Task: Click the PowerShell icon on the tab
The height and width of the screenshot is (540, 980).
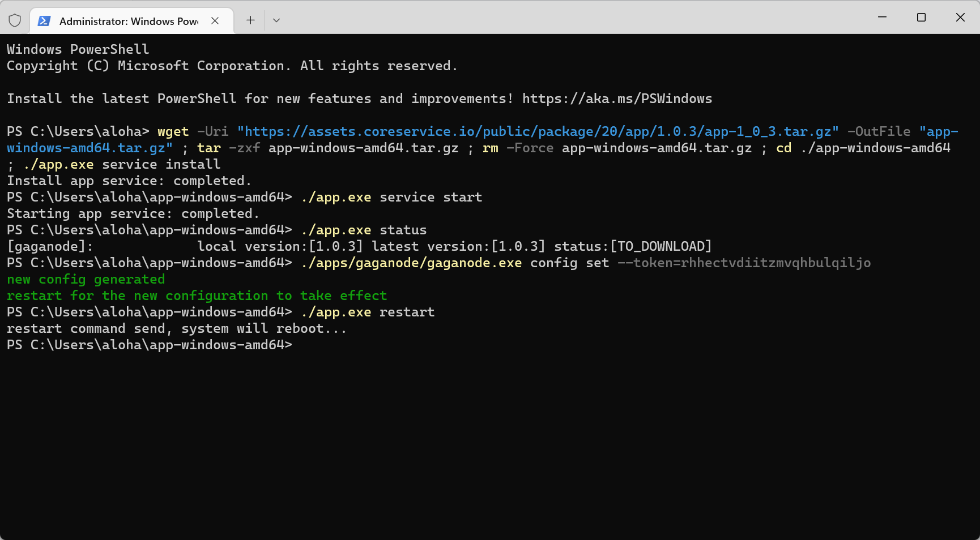Action: (44, 21)
